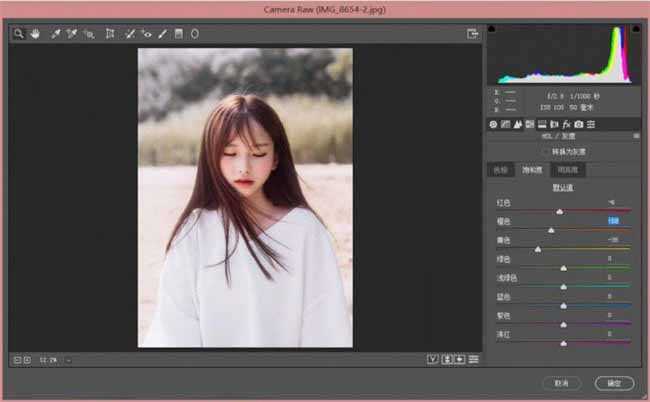
Task: Click the 红色 slider handle
Action: coord(560,212)
